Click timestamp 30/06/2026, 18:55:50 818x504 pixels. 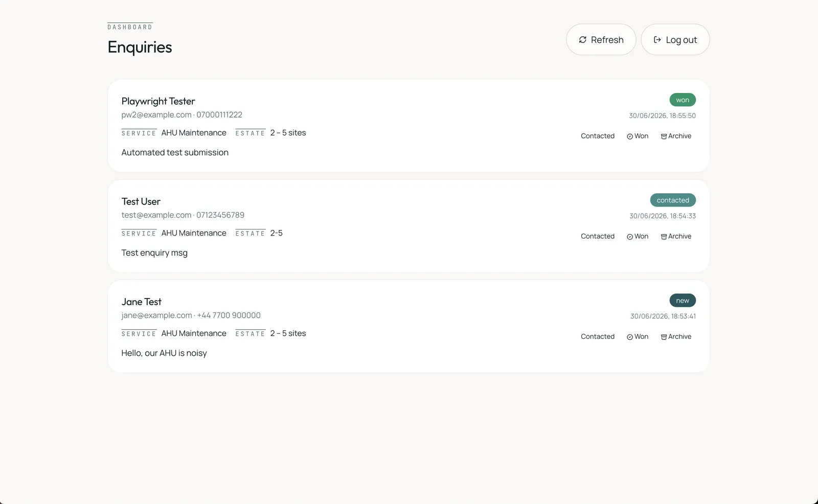(x=662, y=116)
